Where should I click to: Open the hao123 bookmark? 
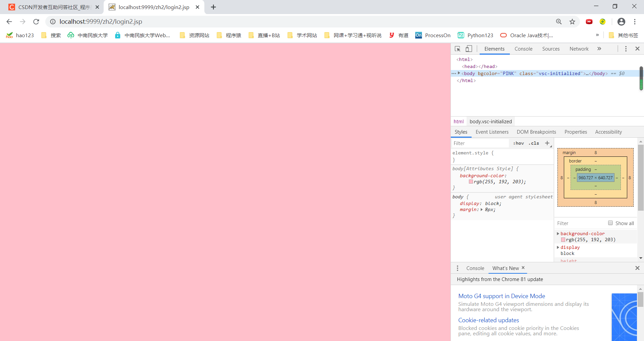click(x=20, y=35)
